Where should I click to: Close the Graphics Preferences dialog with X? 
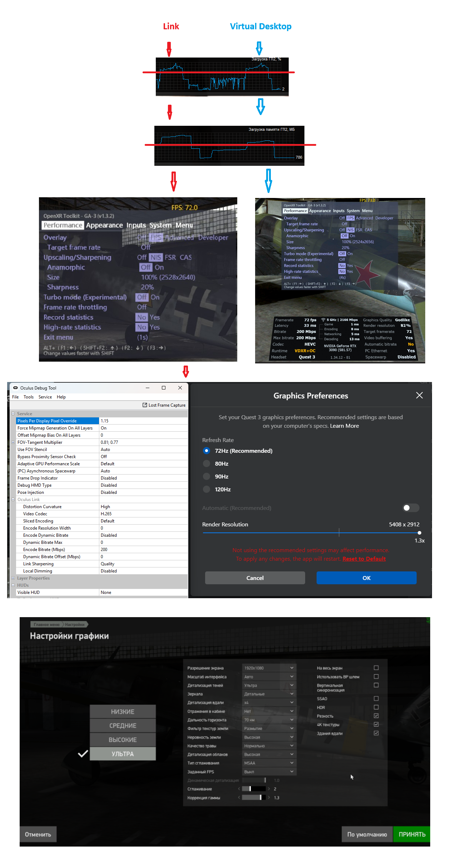pos(419,395)
